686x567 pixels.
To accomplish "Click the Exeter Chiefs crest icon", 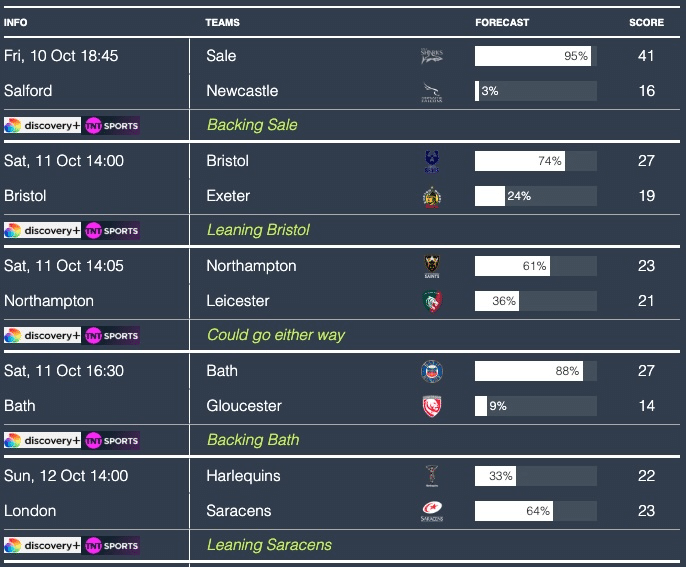I will (432, 196).
